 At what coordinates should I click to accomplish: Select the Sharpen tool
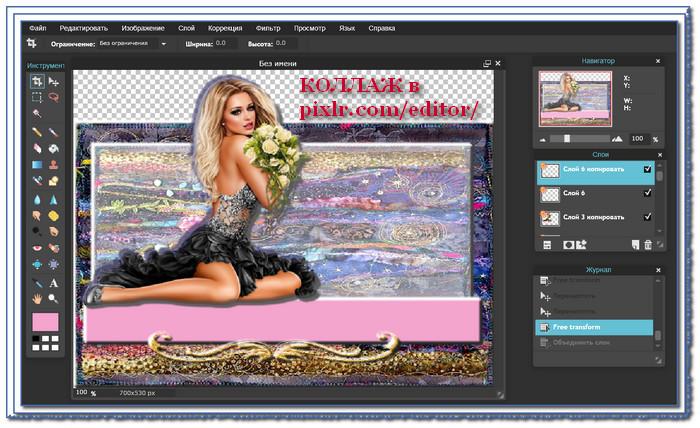tap(54, 199)
